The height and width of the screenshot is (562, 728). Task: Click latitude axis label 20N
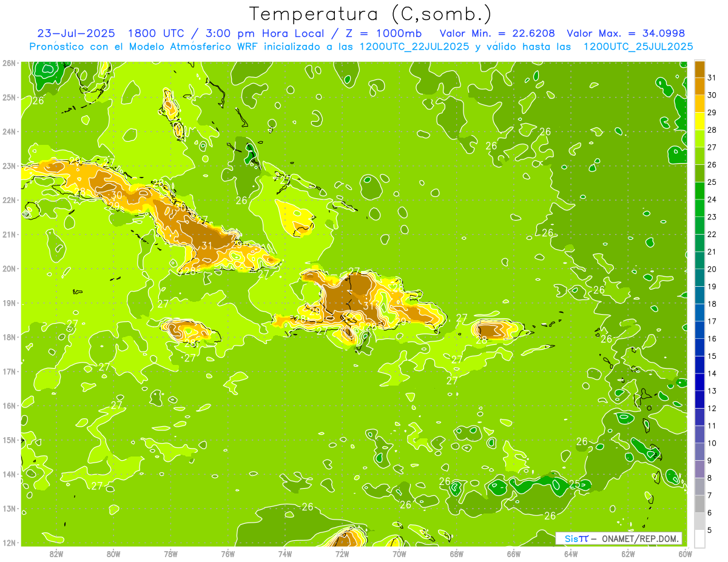tap(9, 269)
